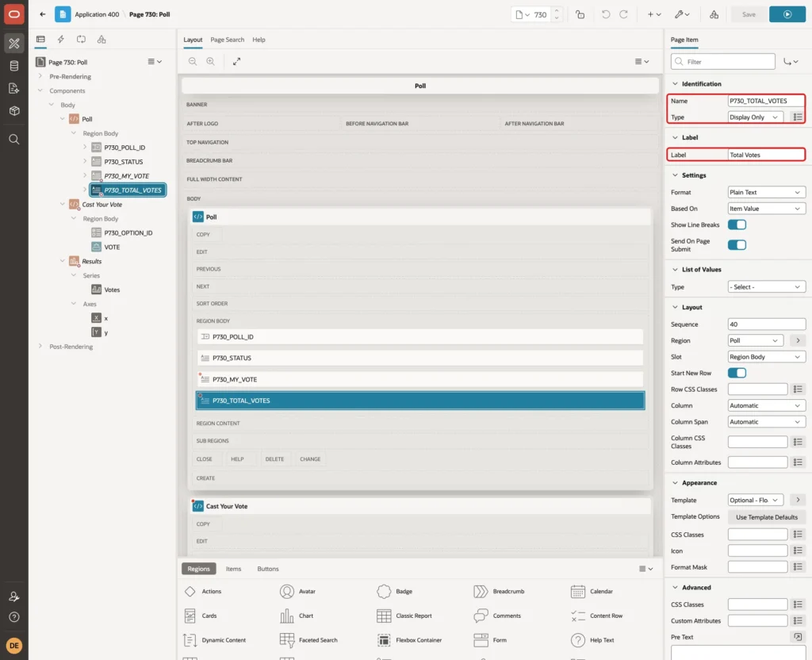Open the Slot dropdown showing Region Body

pos(766,357)
